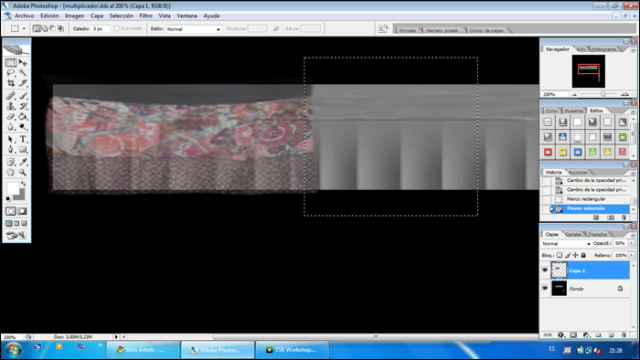The width and height of the screenshot is (640, 360).
Task: Select the Lasso tool
Action: pos(11,73)
